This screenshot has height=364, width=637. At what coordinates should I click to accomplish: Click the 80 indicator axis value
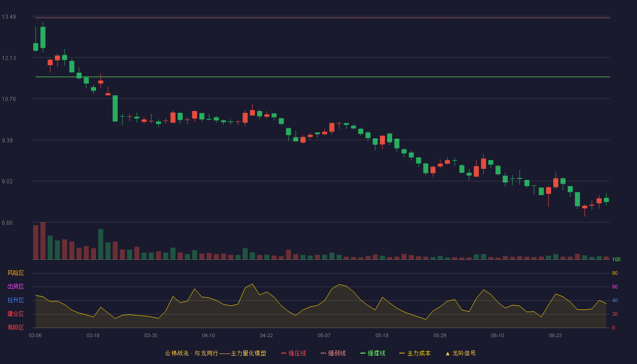615,273
